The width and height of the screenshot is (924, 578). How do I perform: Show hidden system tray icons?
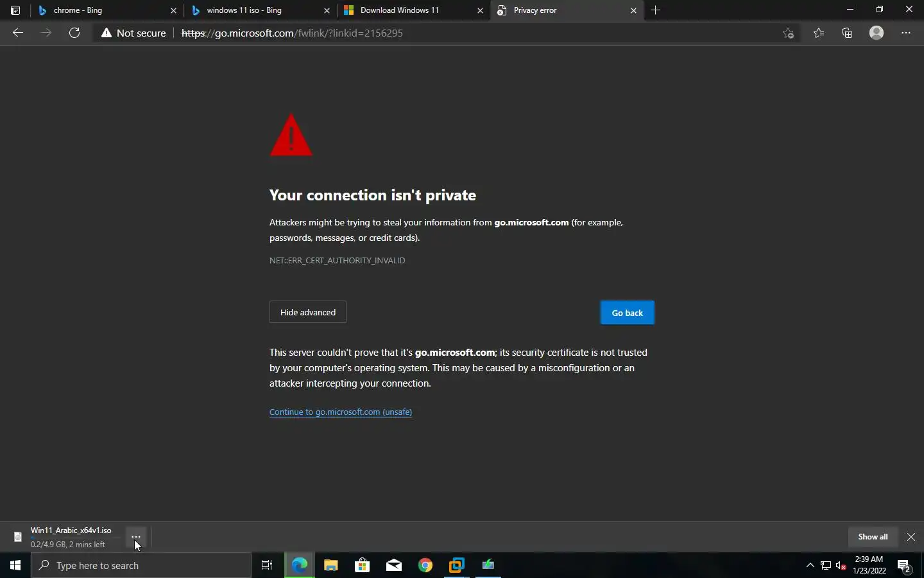tap(810, 566)
